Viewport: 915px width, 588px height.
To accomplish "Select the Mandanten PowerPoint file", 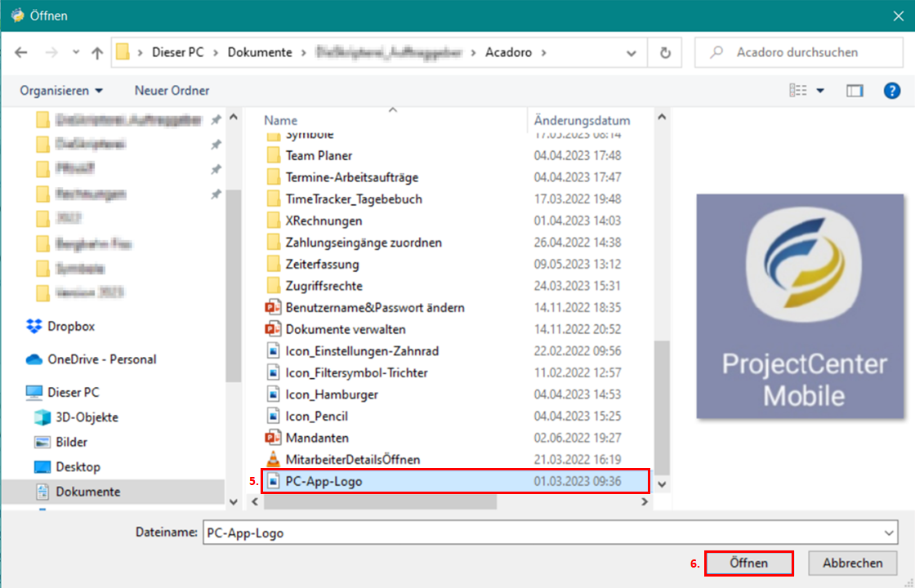I will click(317, 438).
